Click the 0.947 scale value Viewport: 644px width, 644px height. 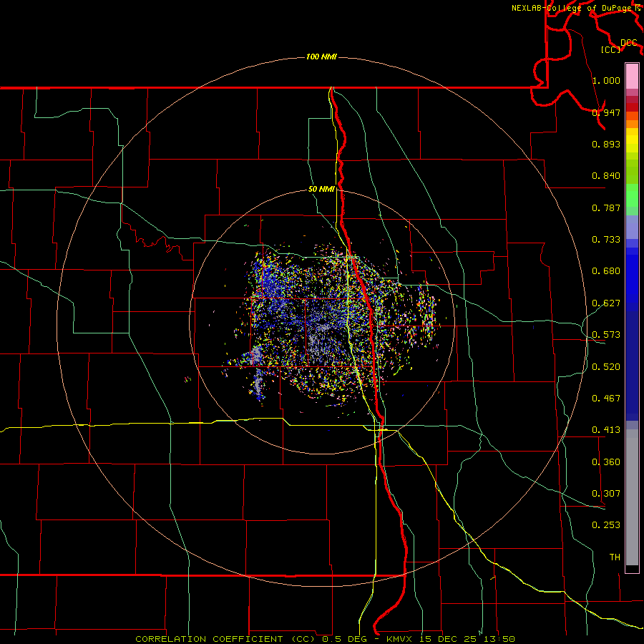(x=606, y=112)
